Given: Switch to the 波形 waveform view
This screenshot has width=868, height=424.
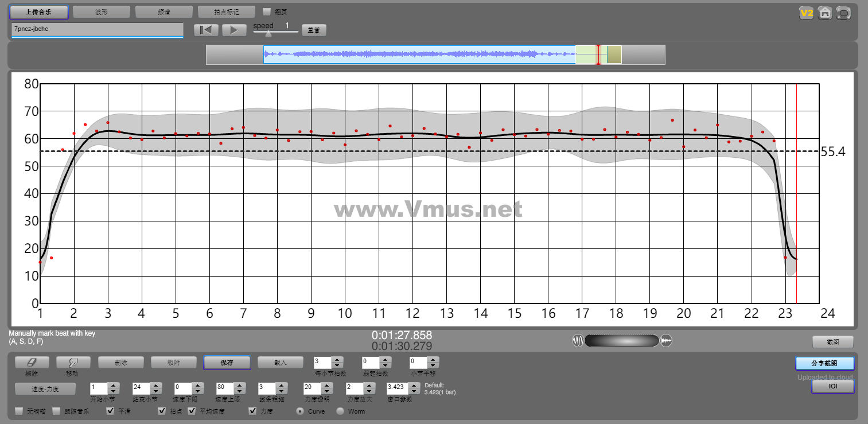Looking at the screenshot, I should point(102,11).
